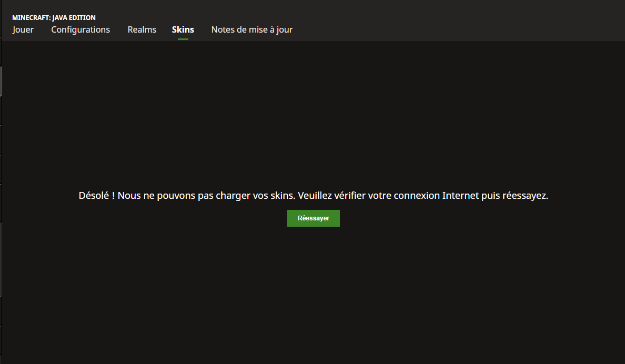Screen dimensions: 625x364
Task: Click the 'Désolé ! Nous ne pouvons pas charger' message
Action: [x=314, y=195]
